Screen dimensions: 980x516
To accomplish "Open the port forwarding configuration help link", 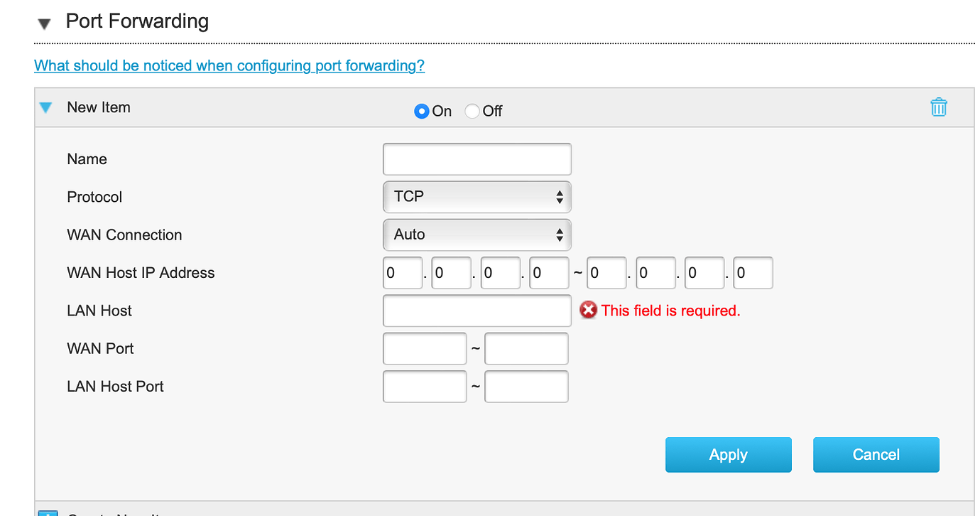I will click(x=229, y=65).
